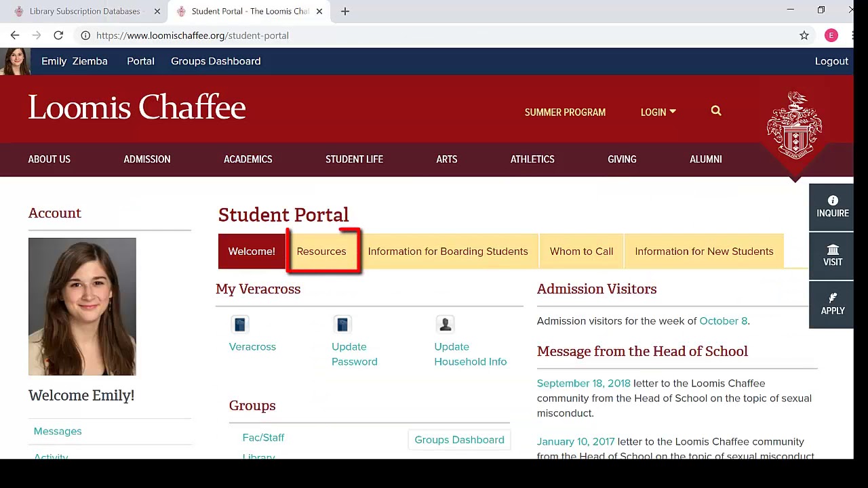
Task: Open the About Us menu
Action: tap(50, 159)
